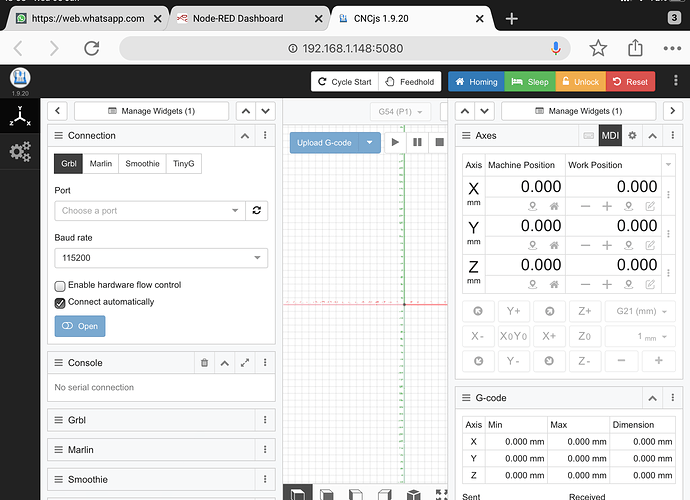Select TinyG controller type

pos(184,164)
